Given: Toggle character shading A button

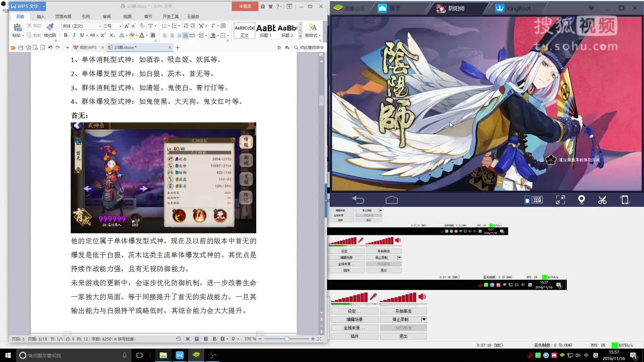Looking at the screenshot, I should [153, 35].
